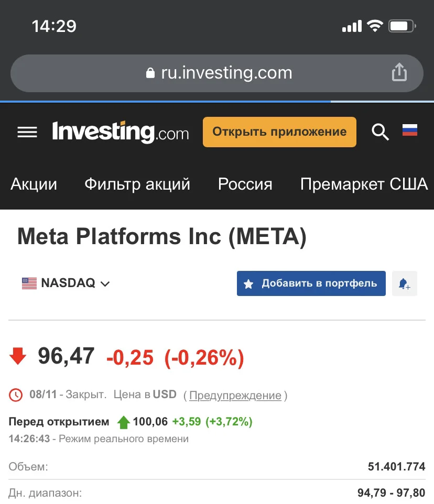Image resolution: width=434 pixels, height=504 pixels.
Task: Tap the clock icon near 08/11
Action: click(x=15, y=395)
